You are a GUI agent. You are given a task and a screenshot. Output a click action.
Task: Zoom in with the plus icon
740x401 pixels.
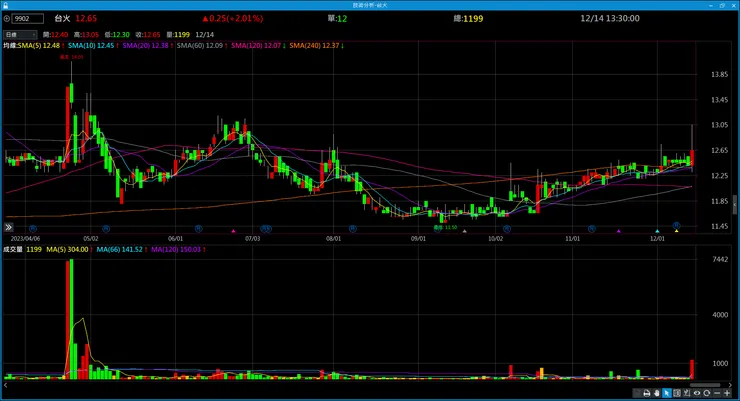[727, 393]
